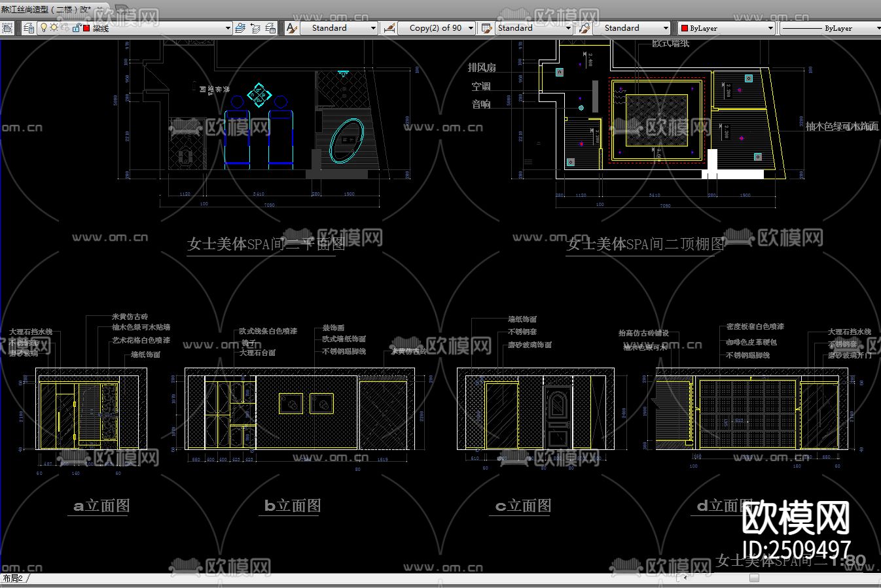Open the Table Style manager icon
This screenshot has width=881, height=588.
486,28
